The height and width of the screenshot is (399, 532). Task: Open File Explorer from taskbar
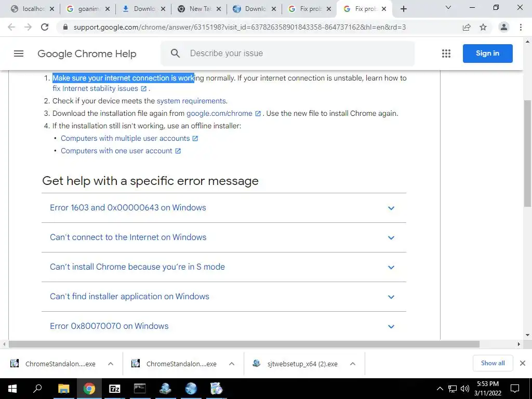pos(63,389)
